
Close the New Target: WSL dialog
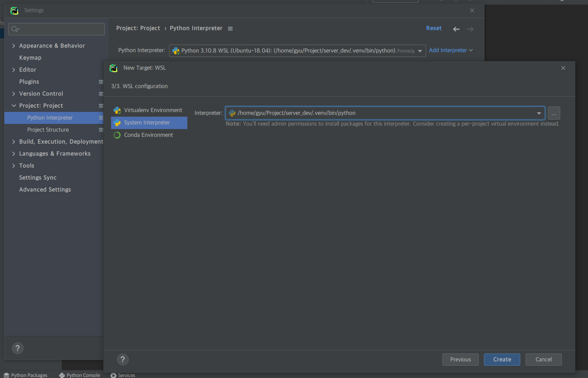click(x=563, y=68)
